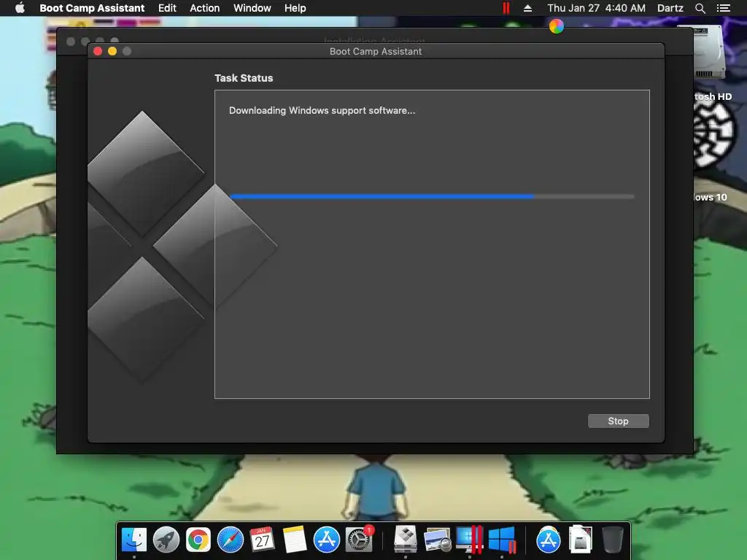Open Parallels Desktop from the Dock
The width and height of the screenshot is (747, 560).
[x=469, y=540]
